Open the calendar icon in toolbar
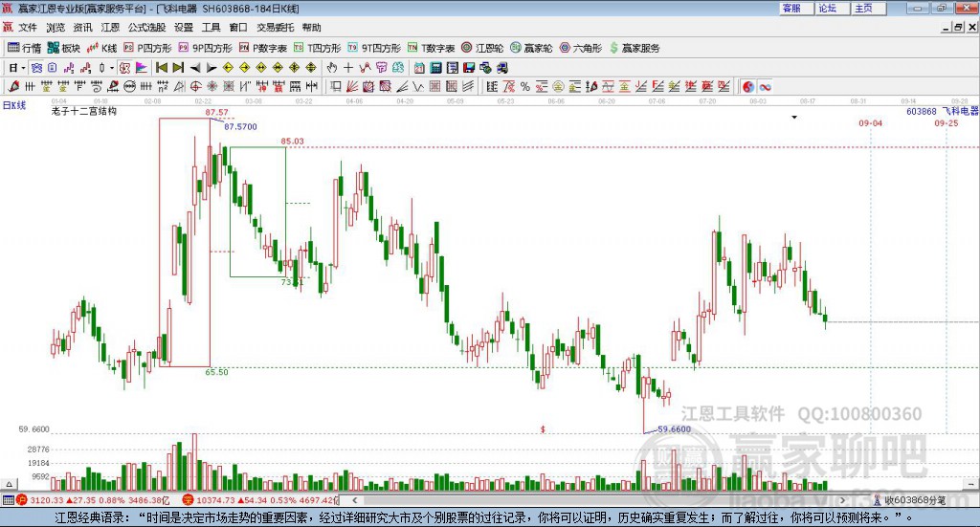 pyautogui.click(x=419, y=68)
